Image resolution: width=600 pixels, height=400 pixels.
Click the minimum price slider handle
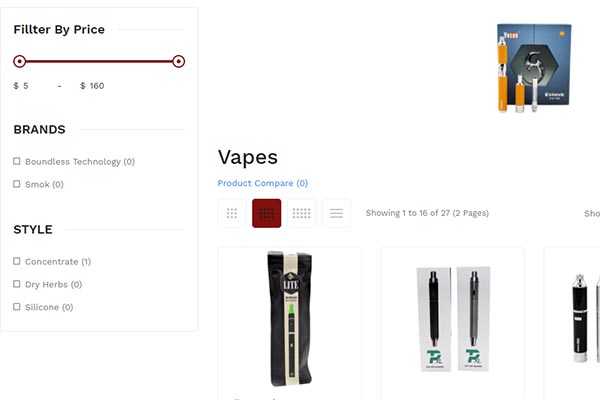tap(20, 61)
